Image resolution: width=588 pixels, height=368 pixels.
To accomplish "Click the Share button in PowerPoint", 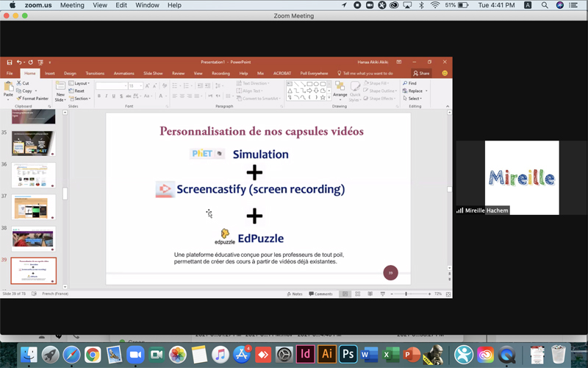I will [x=421, y=73].
